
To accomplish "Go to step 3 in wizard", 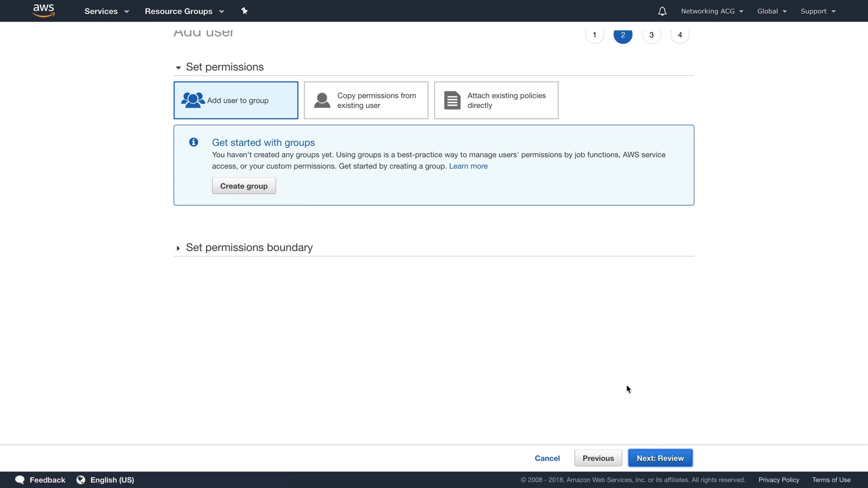I will pos(651,35).
